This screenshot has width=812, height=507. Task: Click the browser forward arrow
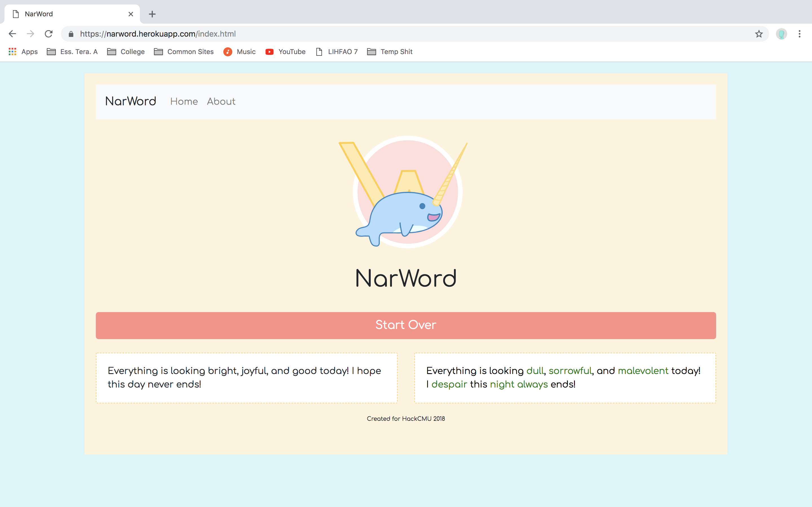[x=30, y=34]
